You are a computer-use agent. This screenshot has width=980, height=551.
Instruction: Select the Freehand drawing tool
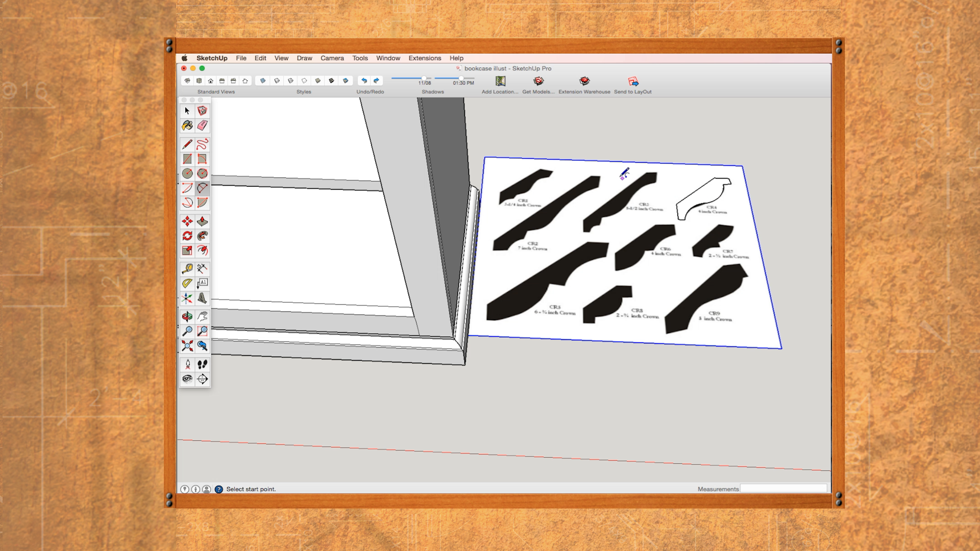[202, 144]
